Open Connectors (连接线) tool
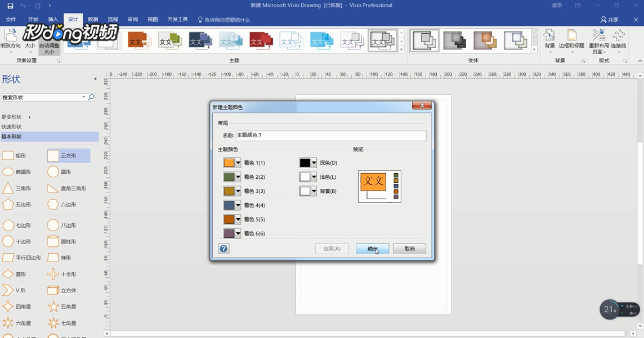 tap(619, 41)
